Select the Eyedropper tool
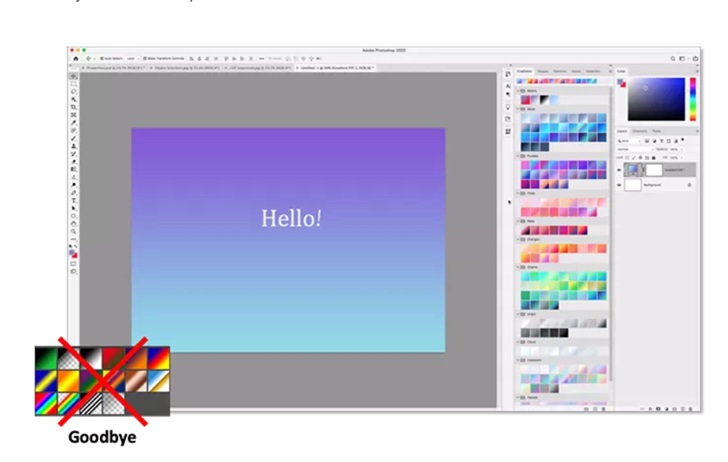 tap(73, 123)
